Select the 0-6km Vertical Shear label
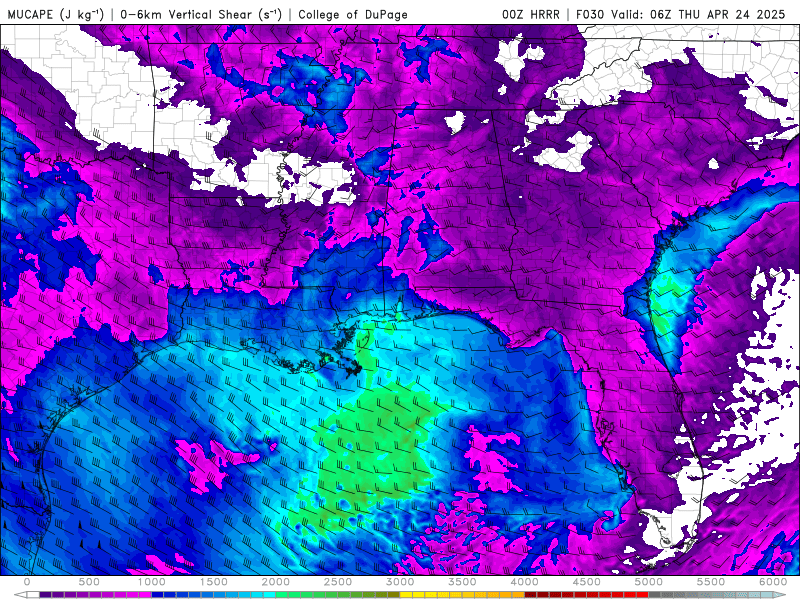Viewport: 800px width, 600px height. click(201, 14)
